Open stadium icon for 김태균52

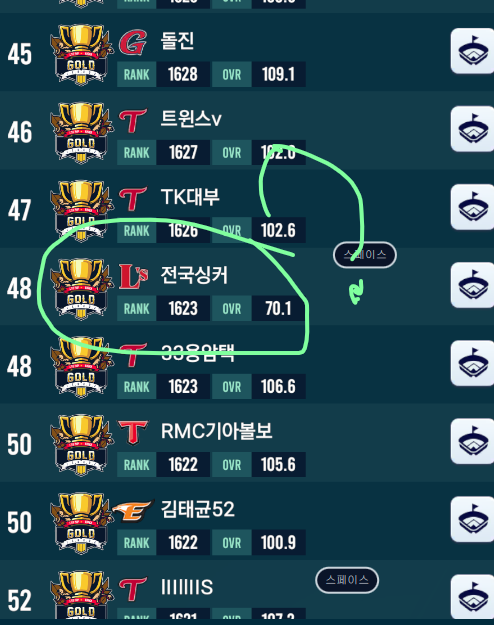(x=472, y=519)
